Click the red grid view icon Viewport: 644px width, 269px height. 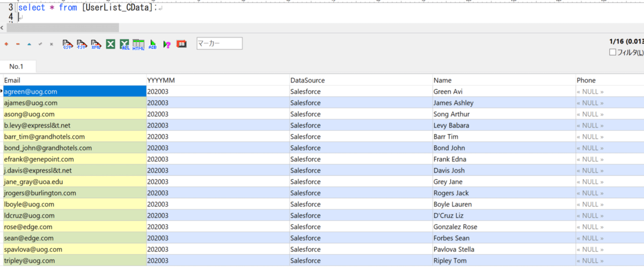(181, 44)
